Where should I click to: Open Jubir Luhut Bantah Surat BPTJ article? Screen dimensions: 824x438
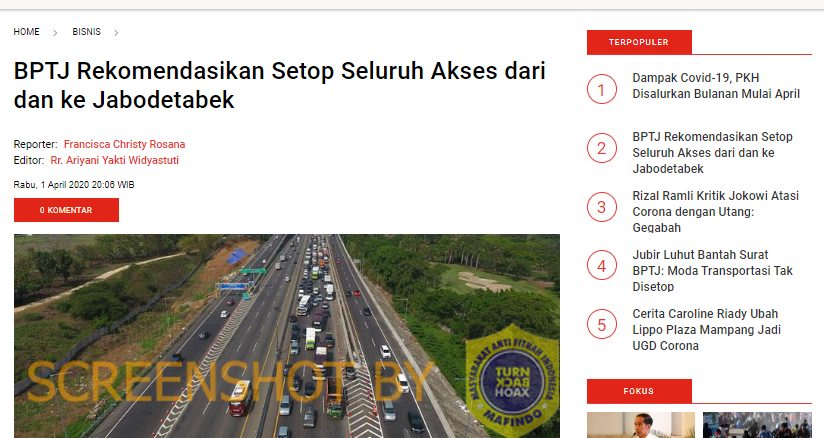click(x=712, y=271)
